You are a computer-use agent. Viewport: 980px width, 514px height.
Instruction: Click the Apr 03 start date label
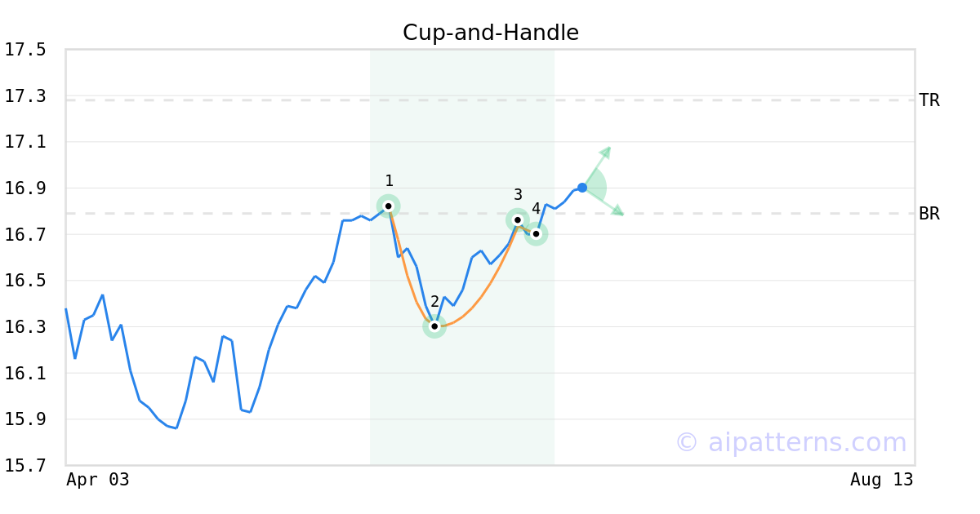click(98, 480)
